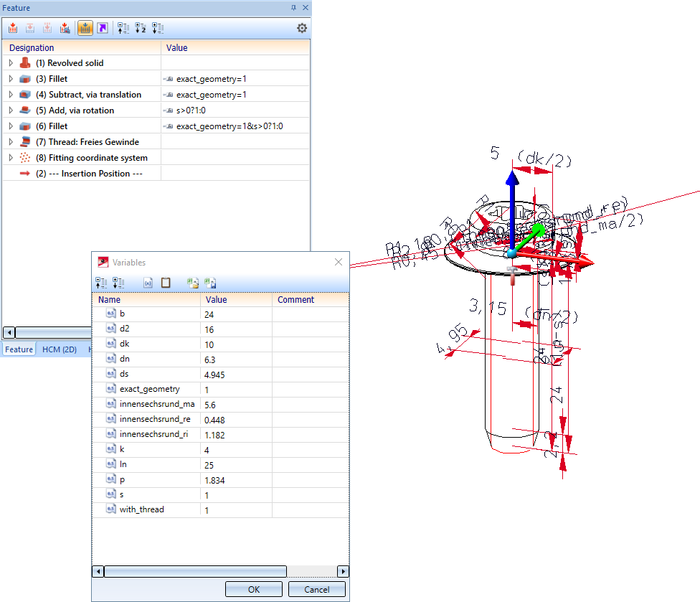Click the first red feature-insert icon in Feature toolbar
700x602 pixels.
click(x=13, y=28)
